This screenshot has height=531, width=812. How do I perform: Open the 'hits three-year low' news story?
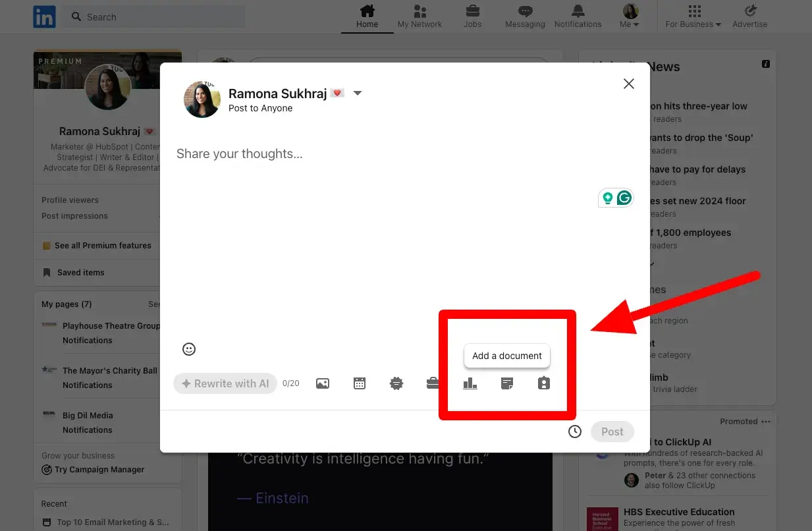[x=699, y=106]
